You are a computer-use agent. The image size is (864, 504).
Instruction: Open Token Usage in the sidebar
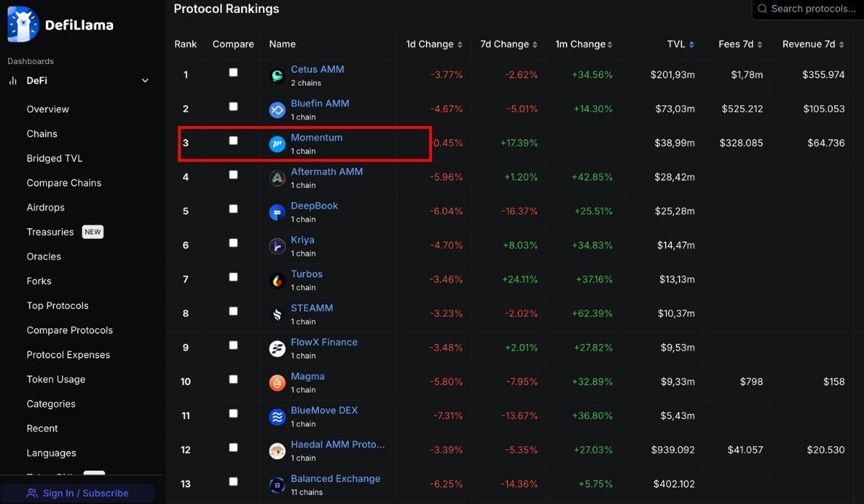(56, 379)
